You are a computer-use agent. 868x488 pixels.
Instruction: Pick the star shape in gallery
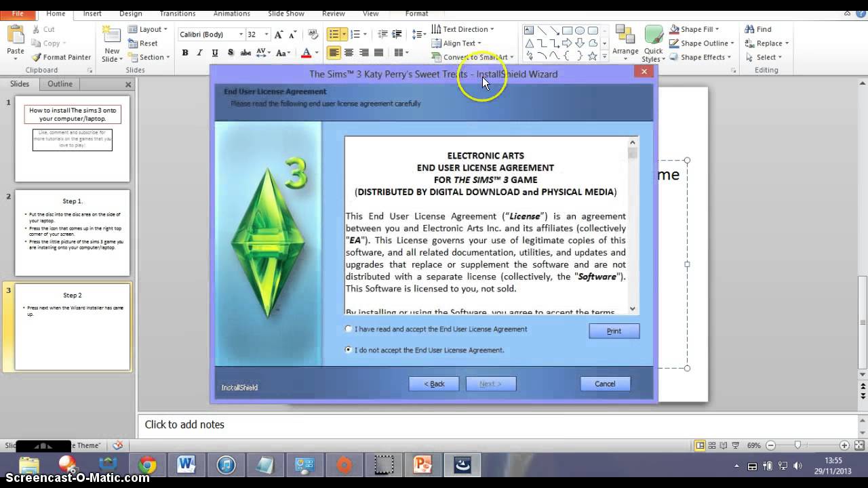(x=593, y=56)
